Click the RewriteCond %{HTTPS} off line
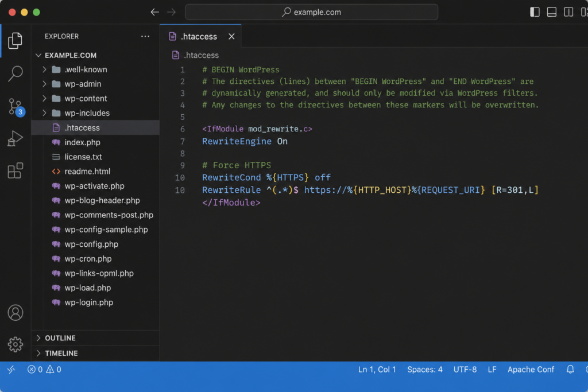This screenshot has height=392, width=588. [x=266, y=177]
